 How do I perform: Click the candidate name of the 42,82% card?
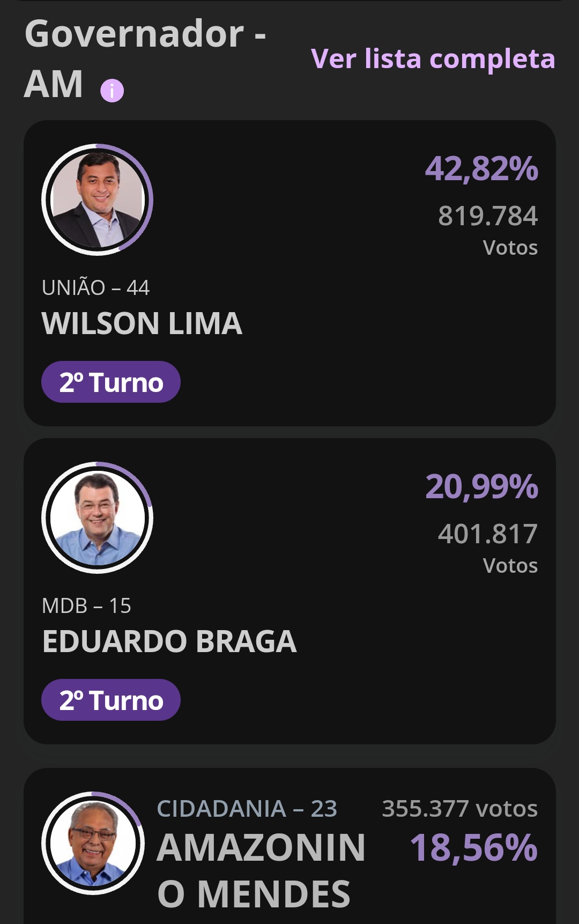coord(142,323)
